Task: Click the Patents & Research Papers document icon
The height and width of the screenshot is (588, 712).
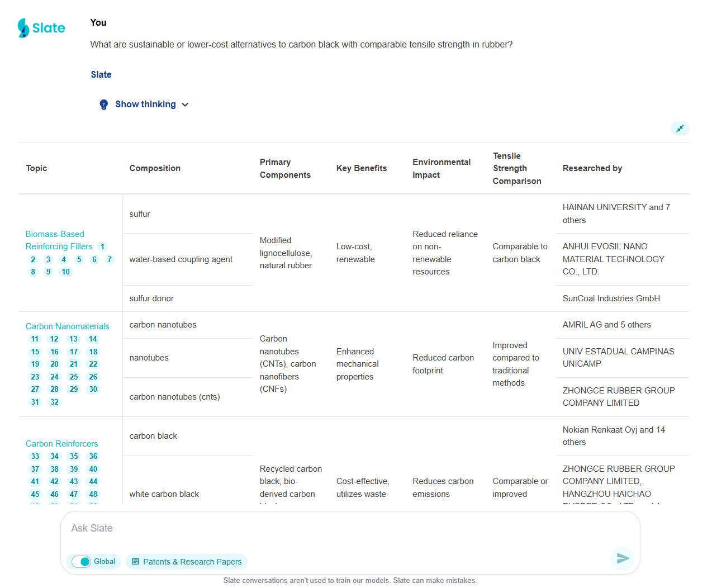Action: (x=135, y=562)
